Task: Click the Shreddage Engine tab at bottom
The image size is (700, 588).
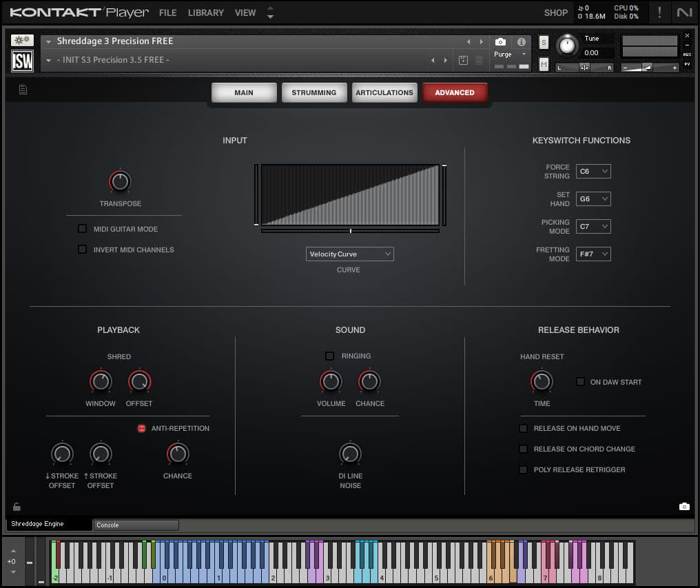Action: [48, 524]
